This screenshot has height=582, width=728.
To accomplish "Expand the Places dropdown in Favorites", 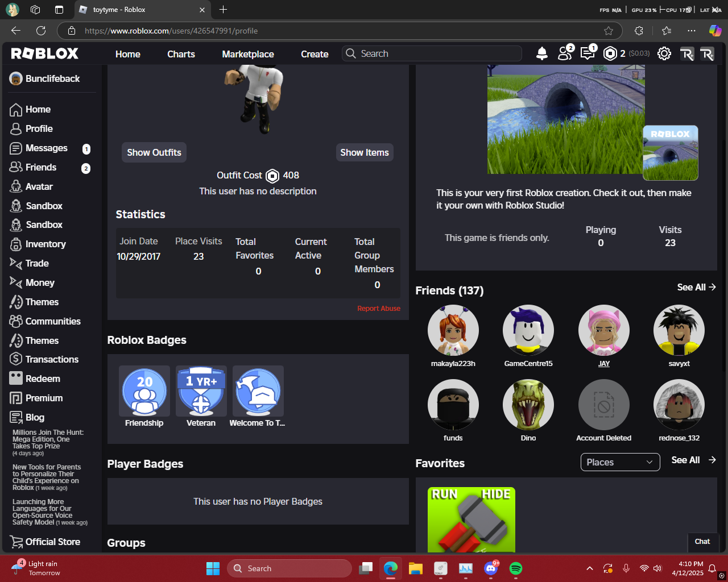I will [x=620, y=462].
